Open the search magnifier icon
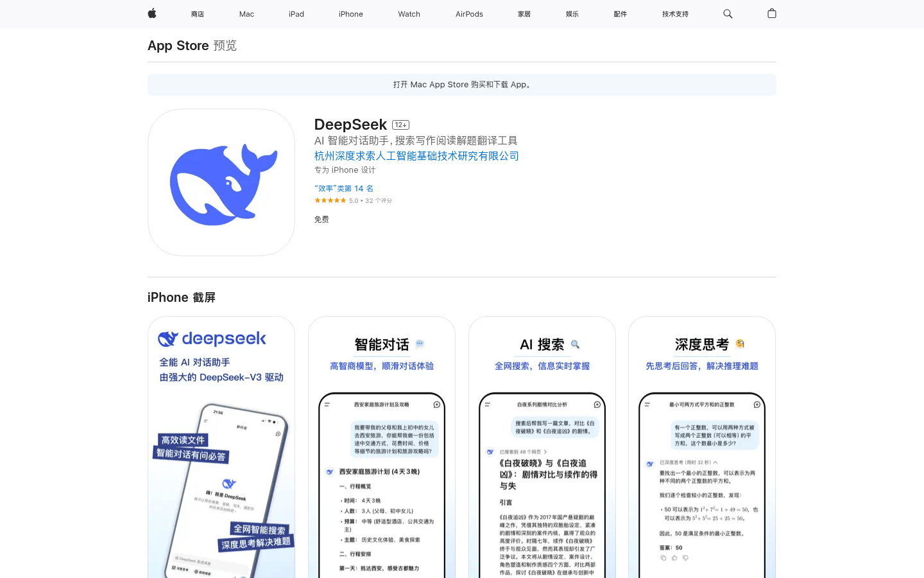The image size is (924, 578). tap(728, 13)
